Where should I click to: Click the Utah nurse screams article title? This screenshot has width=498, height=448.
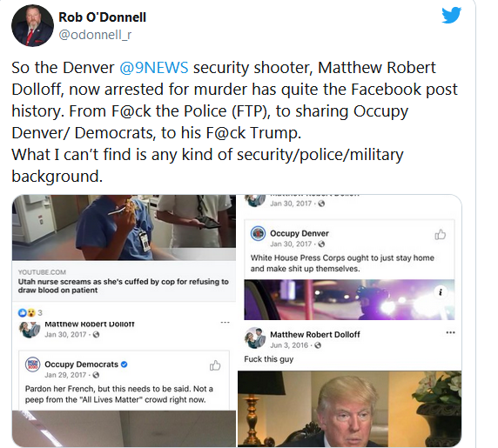(124, 286)
